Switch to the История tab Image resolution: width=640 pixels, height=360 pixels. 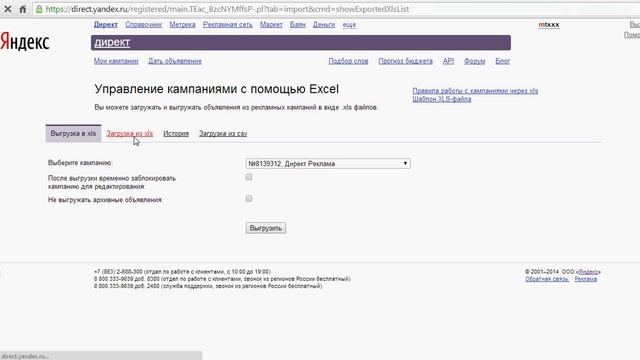click(176, 133)
